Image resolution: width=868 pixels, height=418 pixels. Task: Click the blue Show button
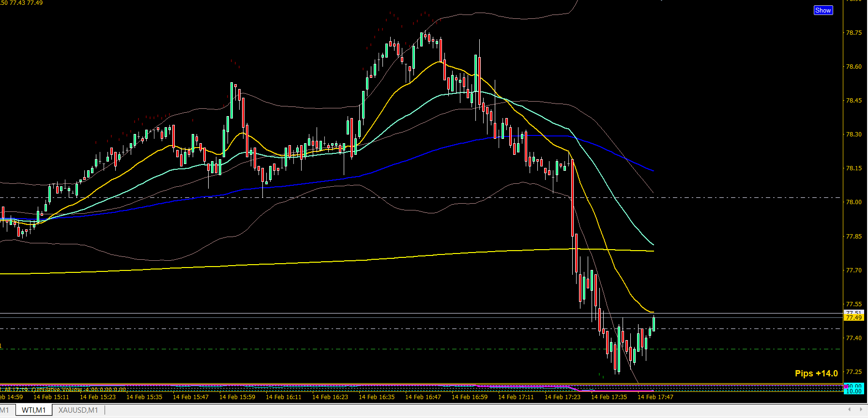823,10
